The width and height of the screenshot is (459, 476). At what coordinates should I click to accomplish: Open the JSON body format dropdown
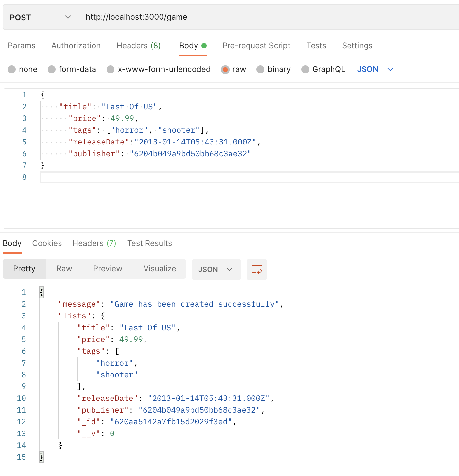coord(375,69)
